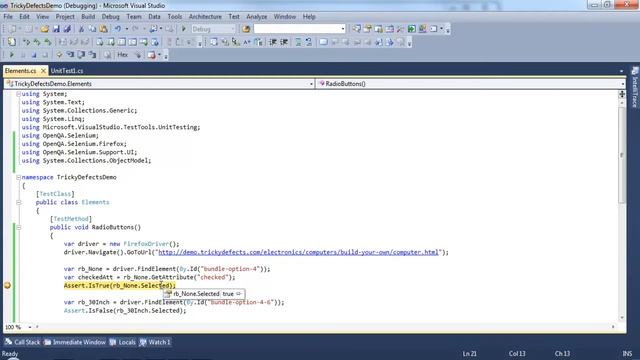Click the Copy icon in toolbar
The height and width of the screenshot is (360, 640).
pos(92,29)
